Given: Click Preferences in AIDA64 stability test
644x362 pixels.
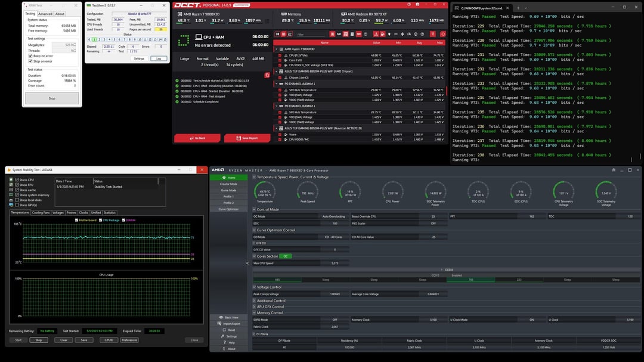Looking at the screenshot, I should click(129, 340).
